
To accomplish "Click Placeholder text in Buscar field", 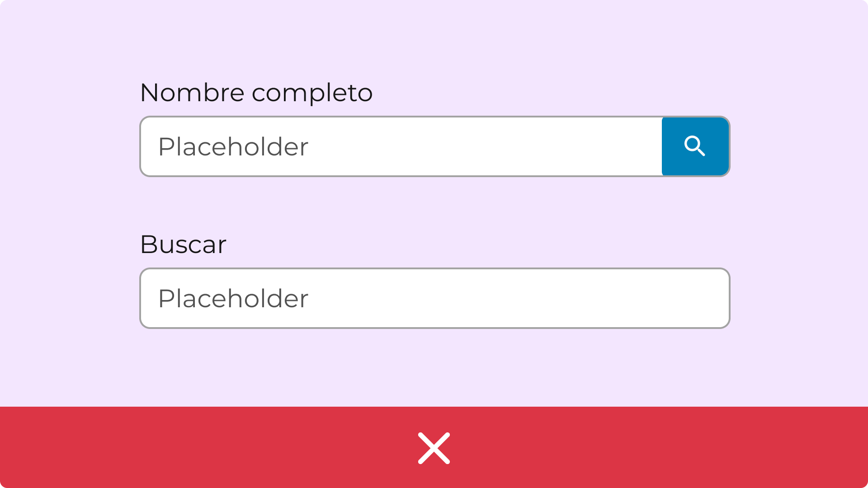I will 233,299.
